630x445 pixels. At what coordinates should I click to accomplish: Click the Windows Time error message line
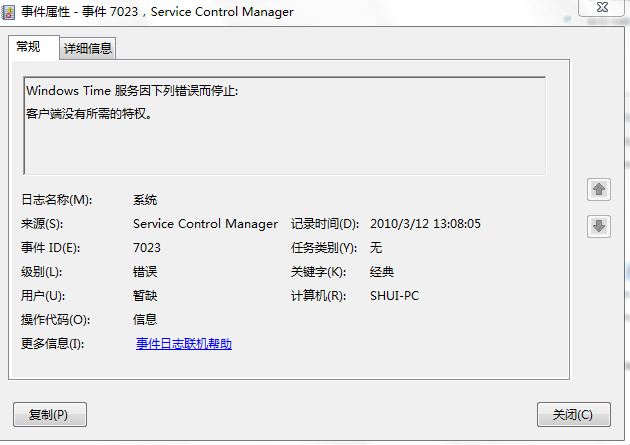(x=132, y=91)
